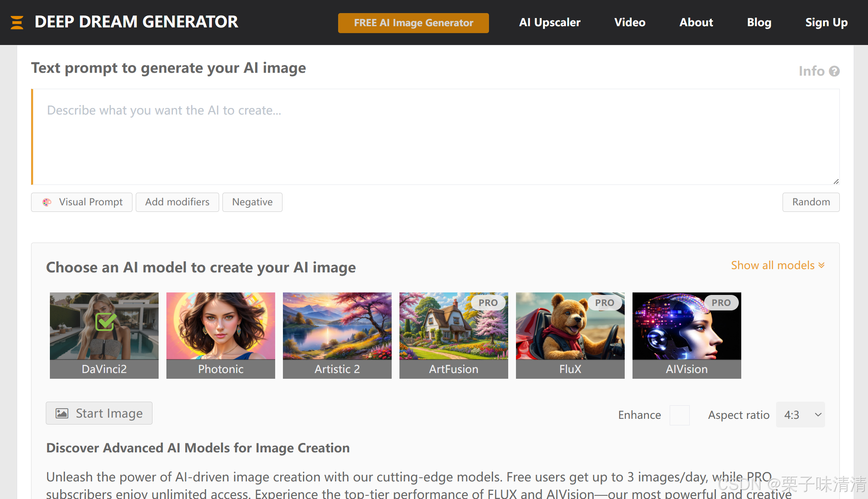Click the Start Image picture icon
This screenshot has width=868, height=499.
pos(62,414)
